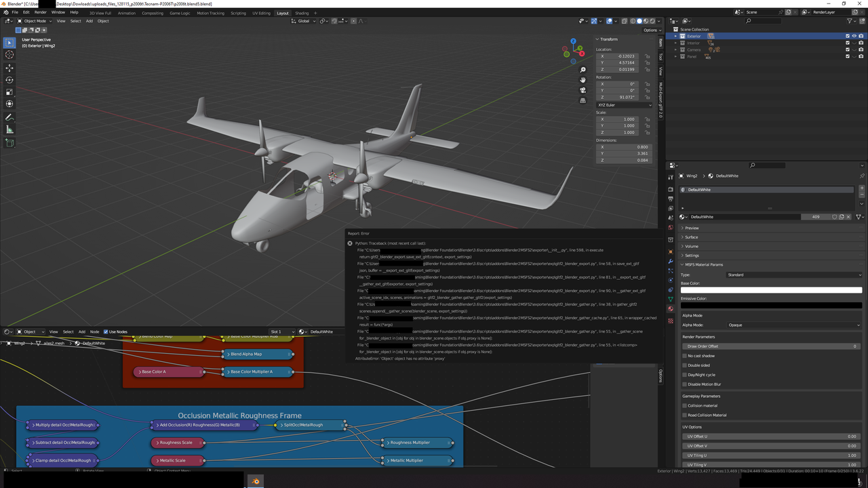
Task: Select the Add Cube tool
Action: [9, 143]
